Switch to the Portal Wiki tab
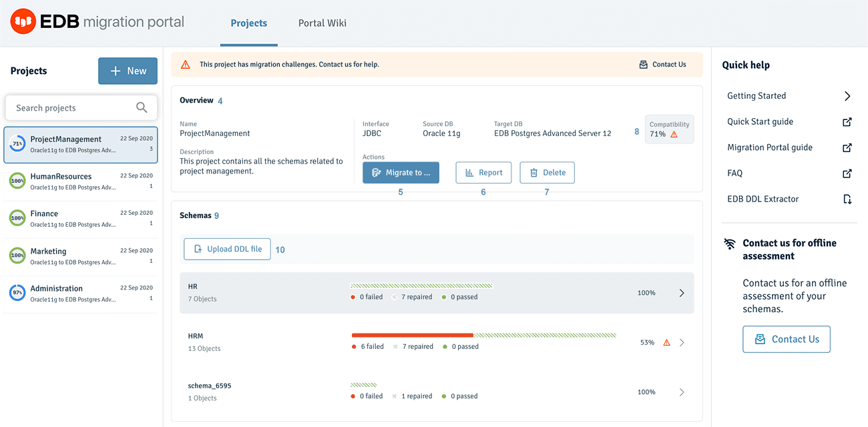This screenshot has height=427, width=868. 322,23
